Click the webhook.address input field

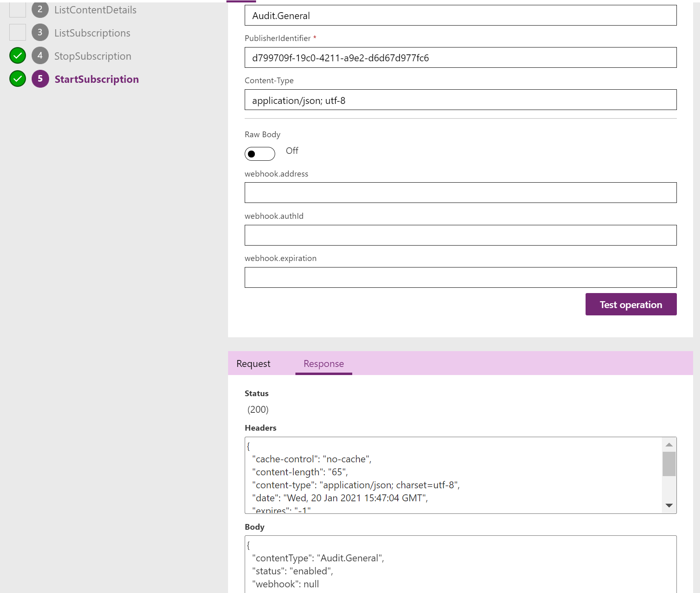pyautogui.click(x=460, y=192)
